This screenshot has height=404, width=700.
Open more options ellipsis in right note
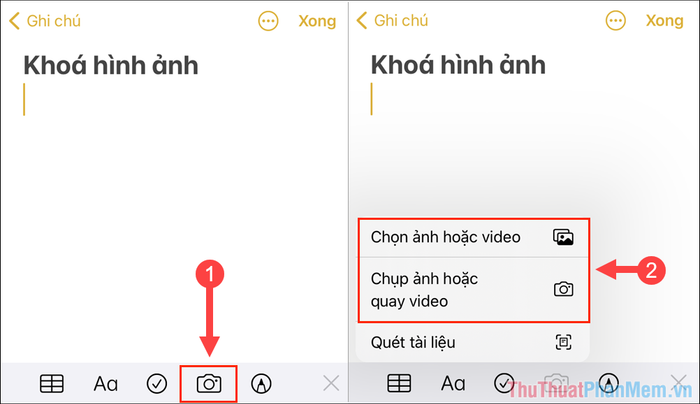615,21
